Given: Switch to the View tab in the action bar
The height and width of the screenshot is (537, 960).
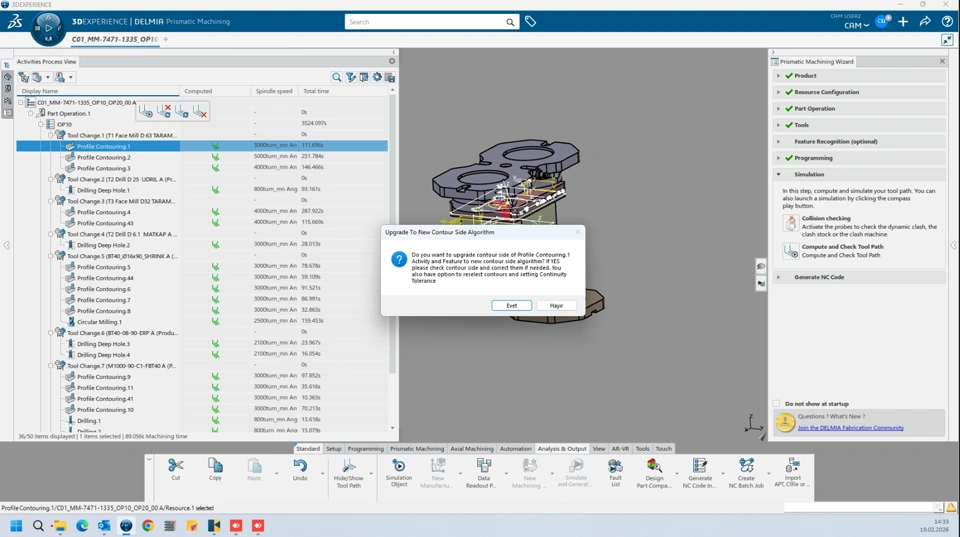Looking at the screenshot, I should pyautogui.click(x=599, y=449).
